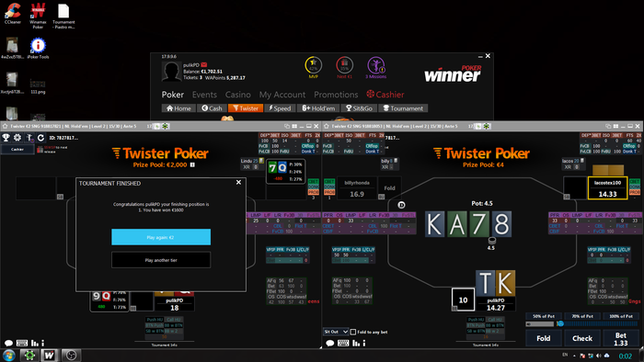Click Tournament Info label in right table
Screen dimensions: 644x362
tap(486, 345)
